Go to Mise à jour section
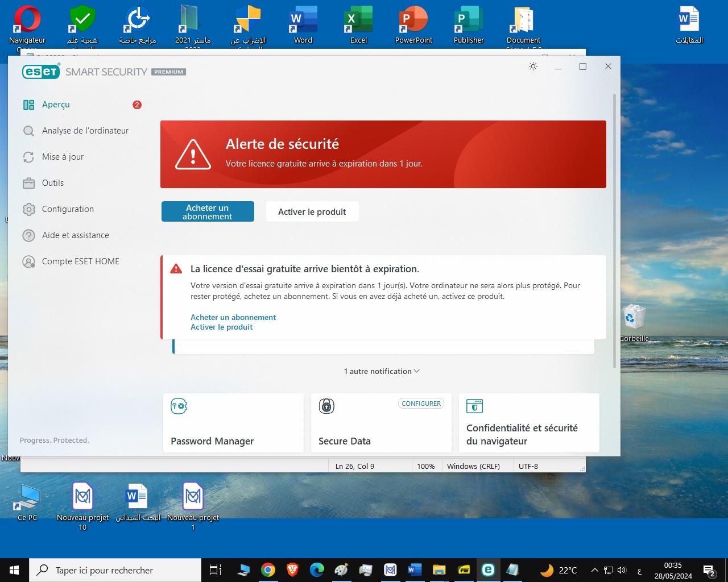The height and width of the screenshot is (582, 728). tap(63, 157)
